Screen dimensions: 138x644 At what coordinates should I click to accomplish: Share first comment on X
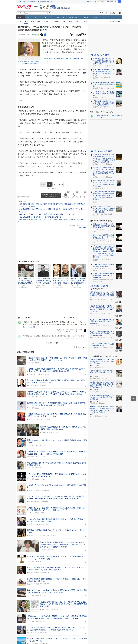click(85, 330)
